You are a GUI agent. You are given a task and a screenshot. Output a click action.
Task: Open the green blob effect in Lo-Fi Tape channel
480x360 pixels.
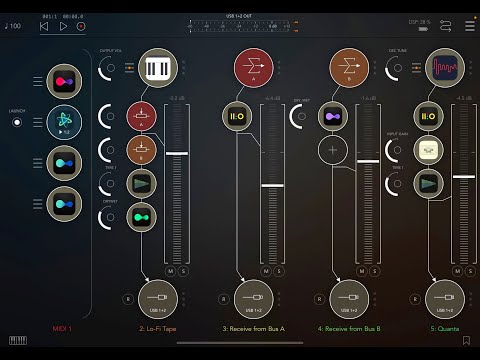point(141,217)
